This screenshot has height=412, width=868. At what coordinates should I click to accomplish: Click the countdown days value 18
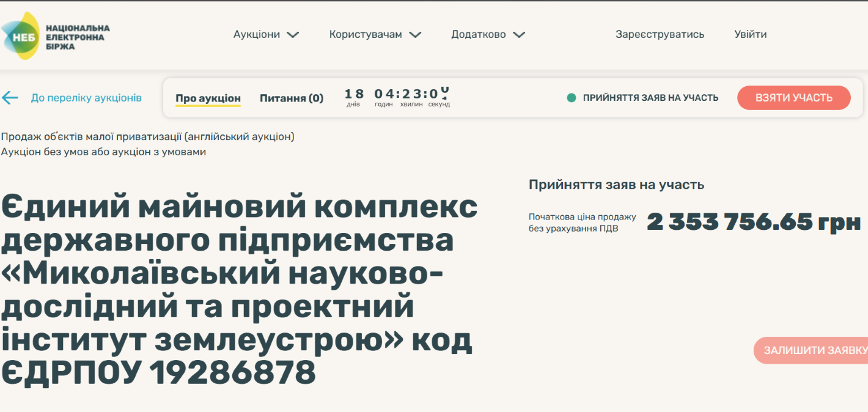(x=353, y=94)
